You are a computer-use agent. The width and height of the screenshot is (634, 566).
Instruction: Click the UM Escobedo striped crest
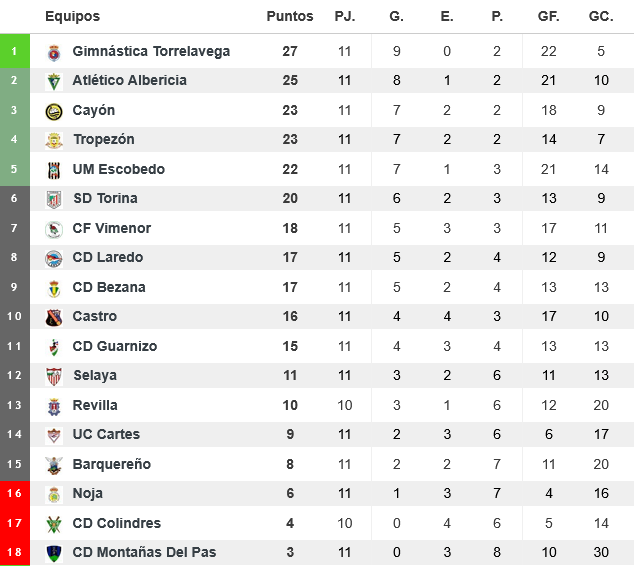[x=54, y=170]
